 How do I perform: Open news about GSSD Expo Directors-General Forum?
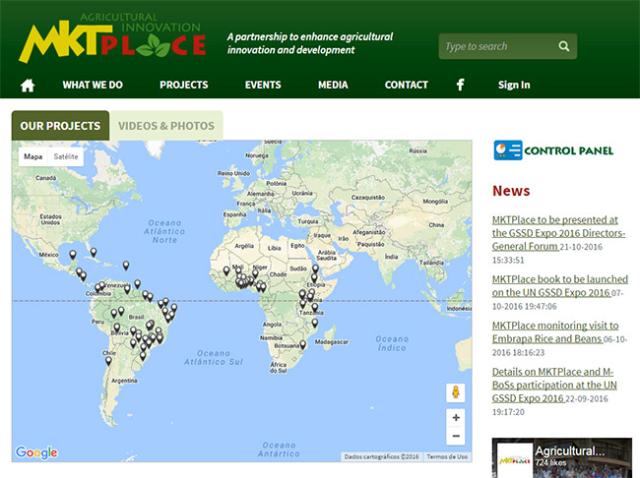(558, 233)
